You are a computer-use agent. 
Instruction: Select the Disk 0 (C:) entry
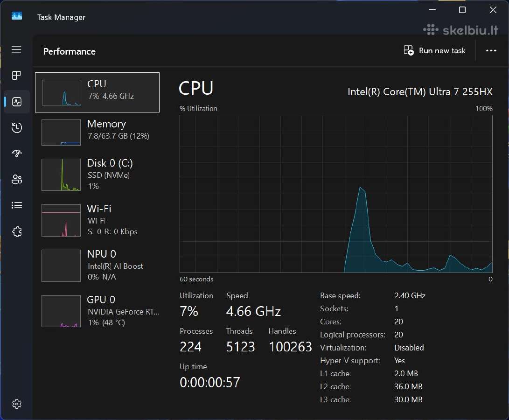tap(97, 175)
